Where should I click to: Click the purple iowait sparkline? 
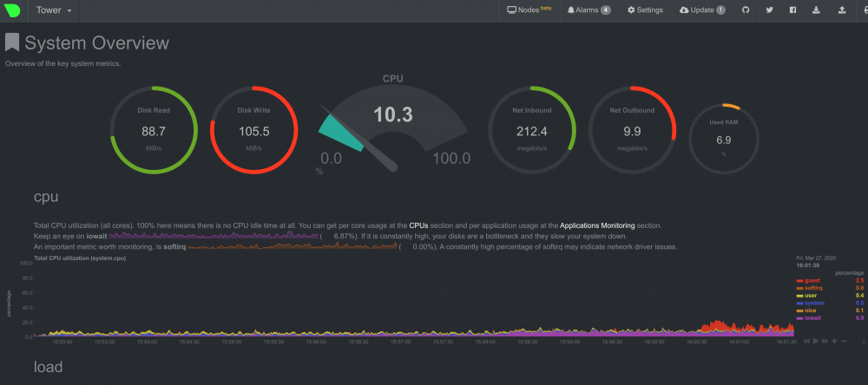[x=214, y=236]
